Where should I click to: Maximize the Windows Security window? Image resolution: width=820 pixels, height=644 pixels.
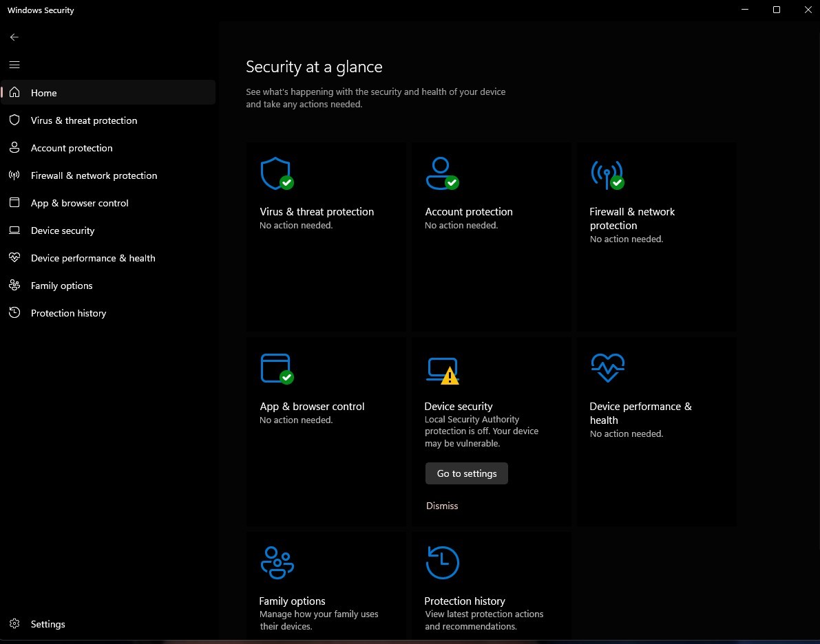777,10
